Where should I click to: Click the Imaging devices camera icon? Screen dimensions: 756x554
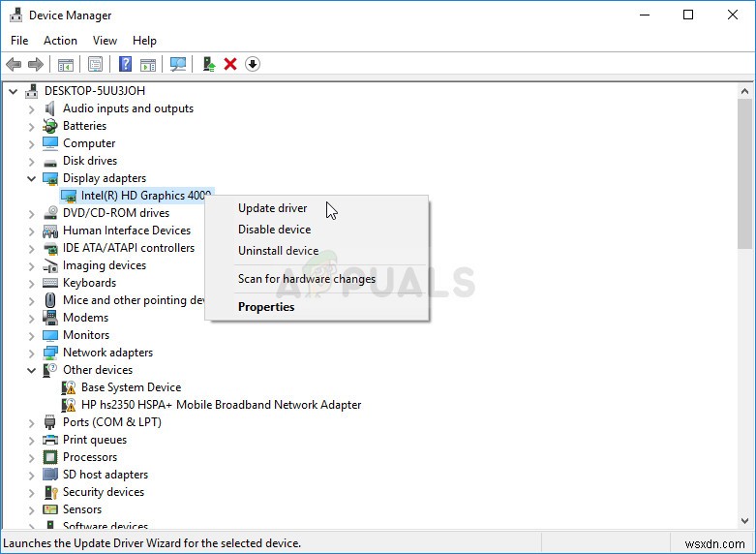(x=50, y=265)
